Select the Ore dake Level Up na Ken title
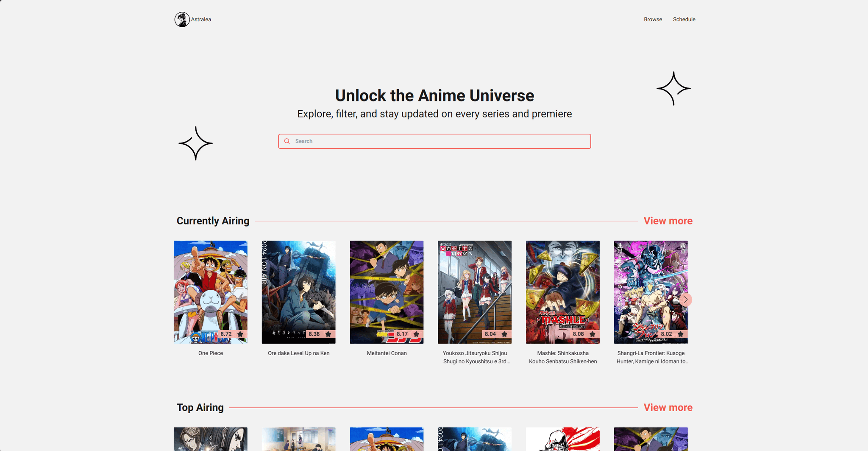This screenshot has height=451, width=868. [x=299, y=353]
